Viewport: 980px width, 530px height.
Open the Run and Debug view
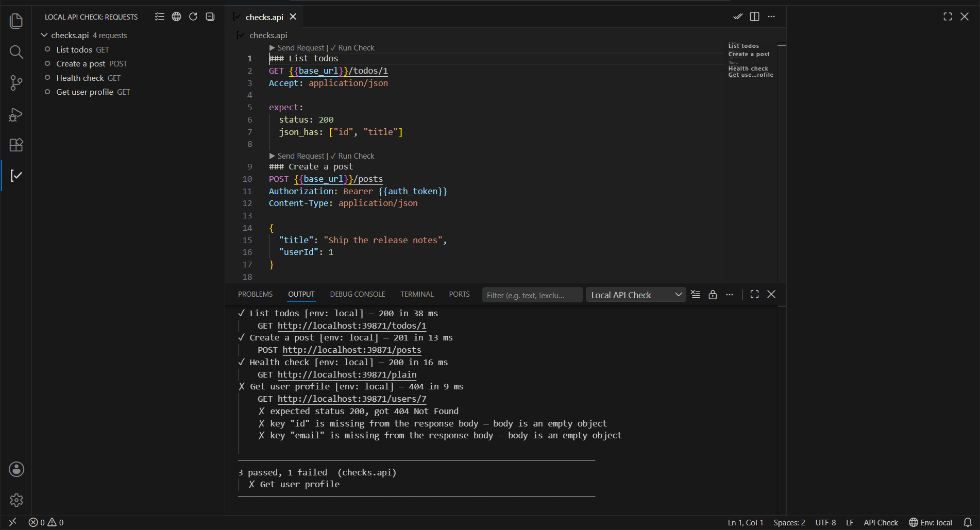point(16,114)
